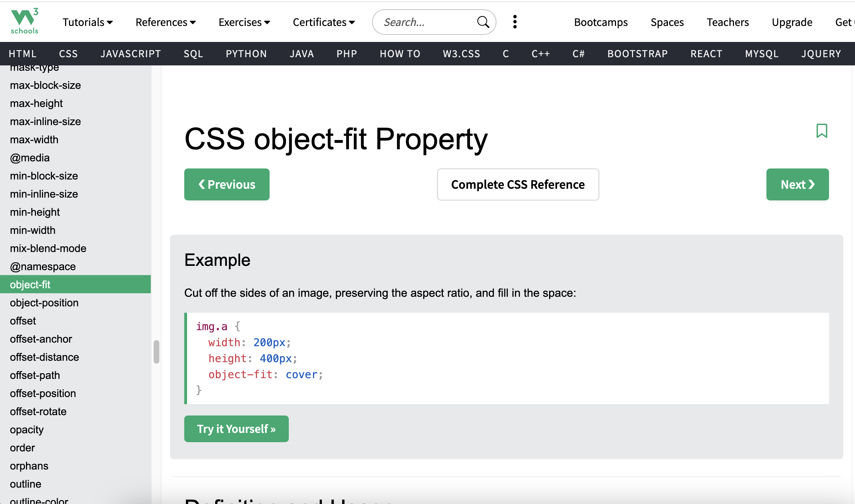The height and width of the screenshot is (504, 855).
Task: Click Try it Yourself to run the example
Action: (x=236, y=429)
